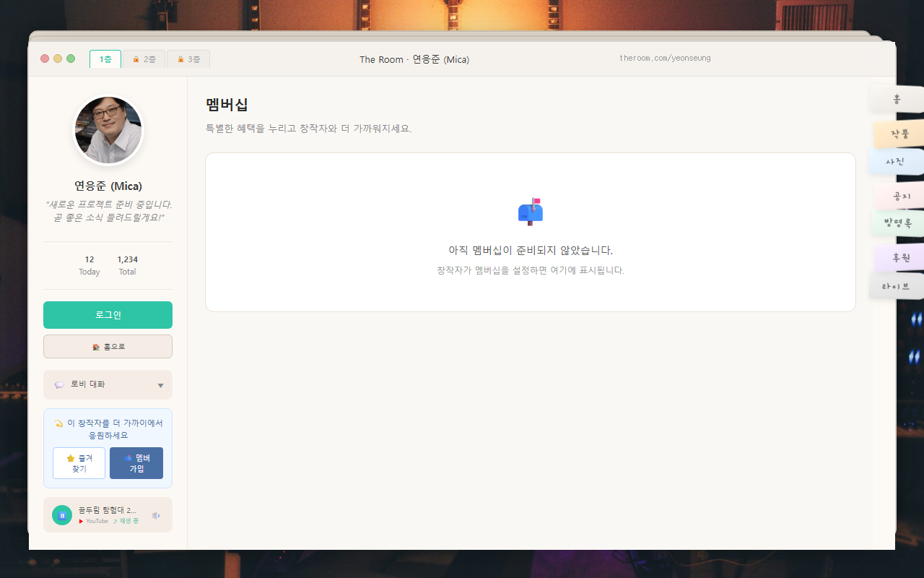
Task: Click the lock icon on the 3층 tab
Action: pos(180,59)
